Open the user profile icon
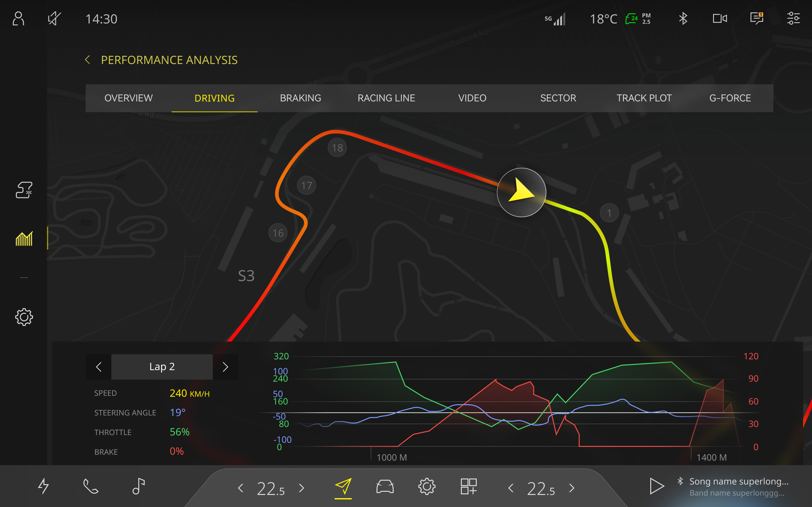Image resolution: width=812 pixels, height=507 pixels. [x=18, y=19]
